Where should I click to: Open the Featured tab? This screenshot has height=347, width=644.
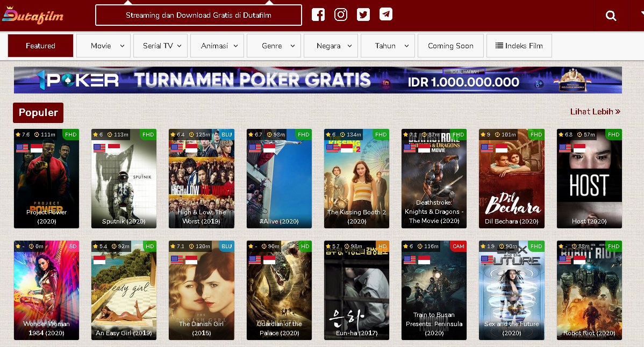pos(40,46)
